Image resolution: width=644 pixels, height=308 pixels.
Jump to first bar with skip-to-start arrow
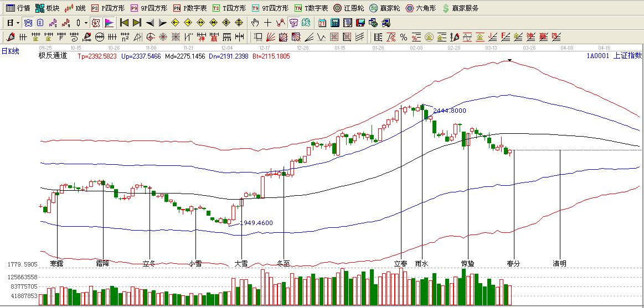coord(124,23)
